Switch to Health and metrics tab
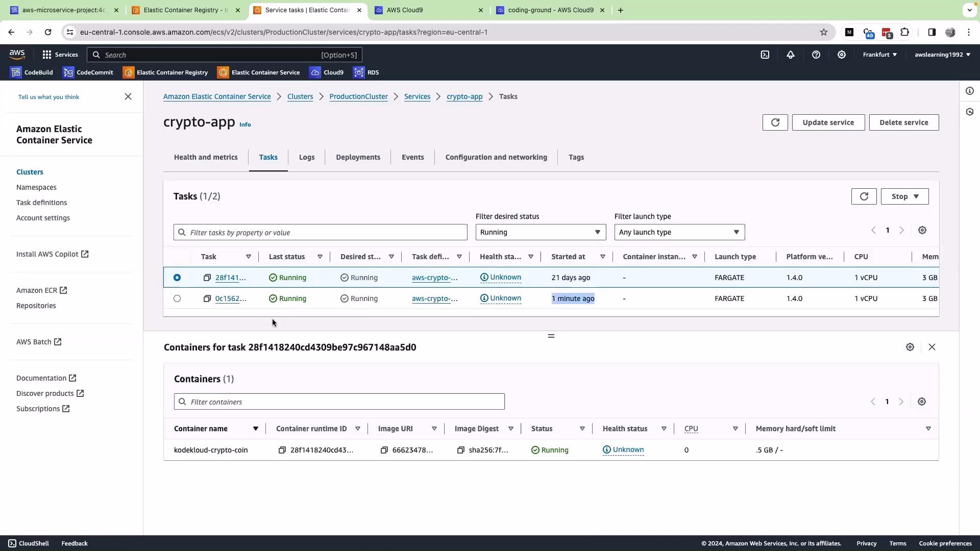The width and height of the screenshot is (980, 551). (206, 157)
